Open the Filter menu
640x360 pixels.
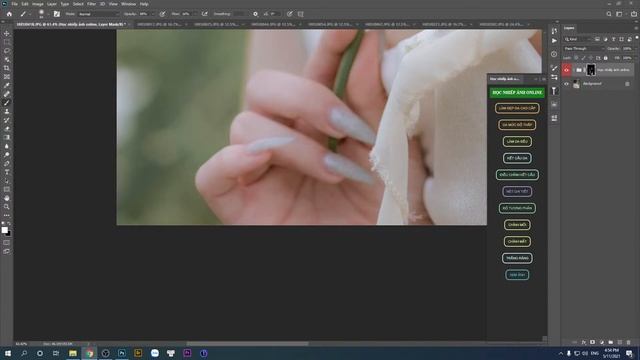pos(91,4)
